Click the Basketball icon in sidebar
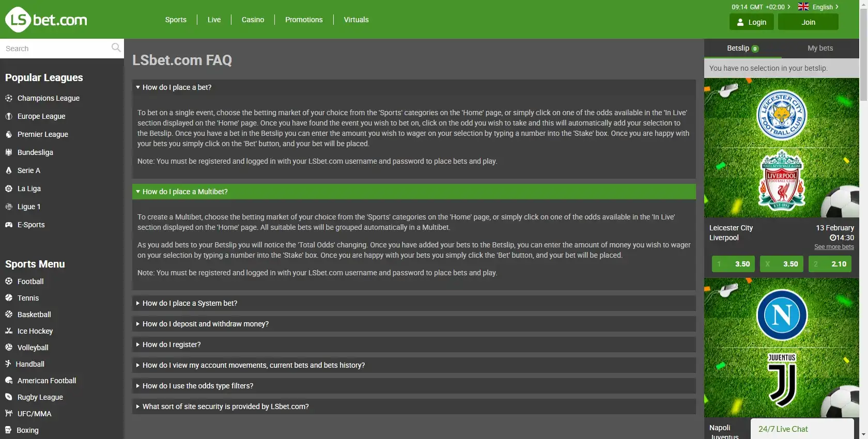This screenshot has height=439, width=868. click(9, 315)
